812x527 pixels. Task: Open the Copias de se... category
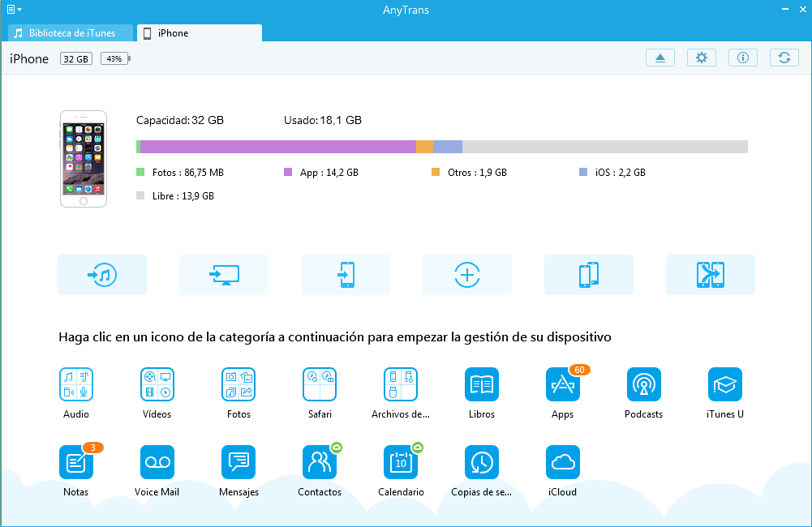[x=482, y=462]
